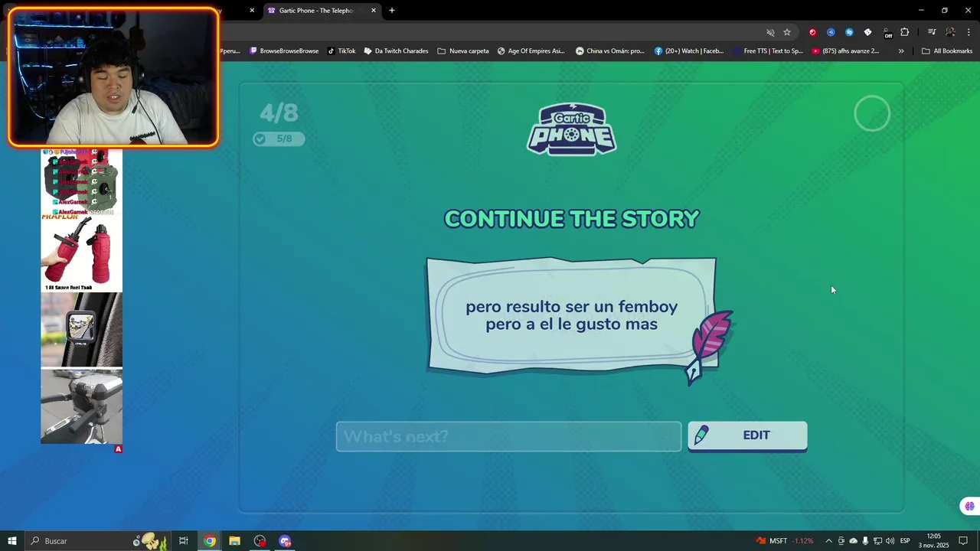Screen dimensions: 980x551
Task: Open a new browser tab with plus
Action: click(392, 11)
